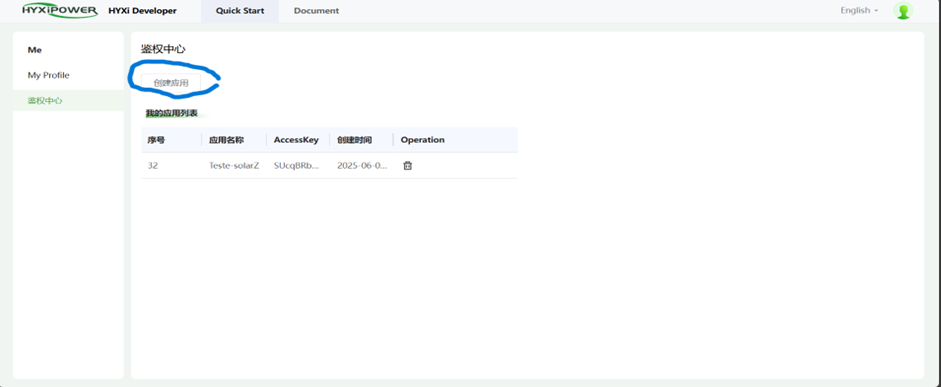Click the 序号 column header
This screenshot has height=387, width=941.
point(156,140)
